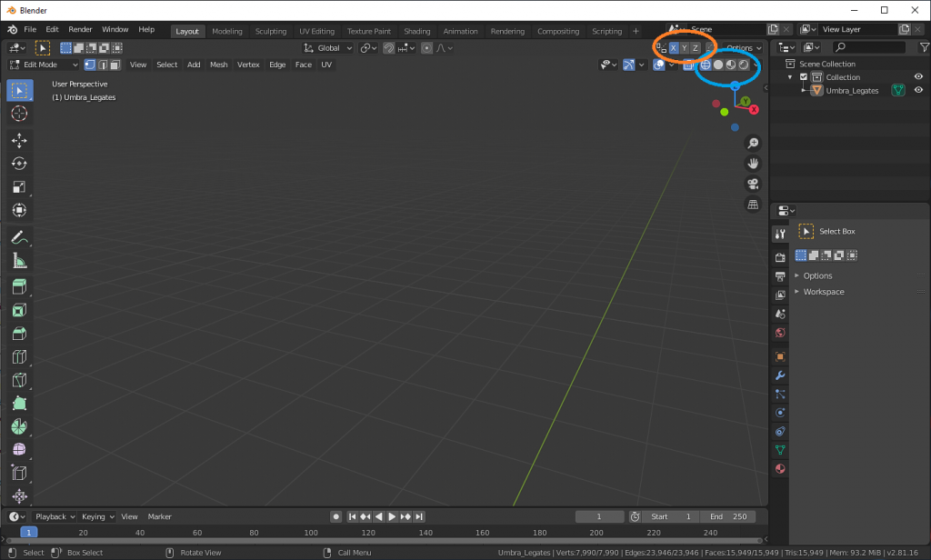Select the Measure tool in the toolbar
931x560 pixels.
click(19, 260)
